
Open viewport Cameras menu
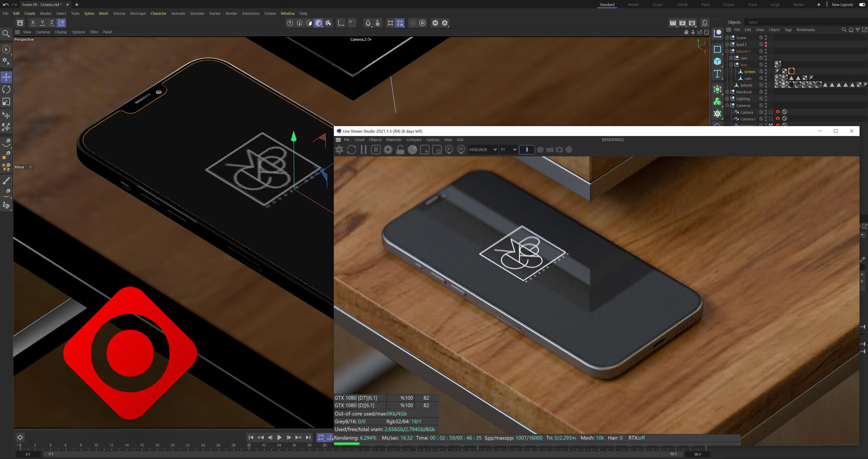point(43,32)
